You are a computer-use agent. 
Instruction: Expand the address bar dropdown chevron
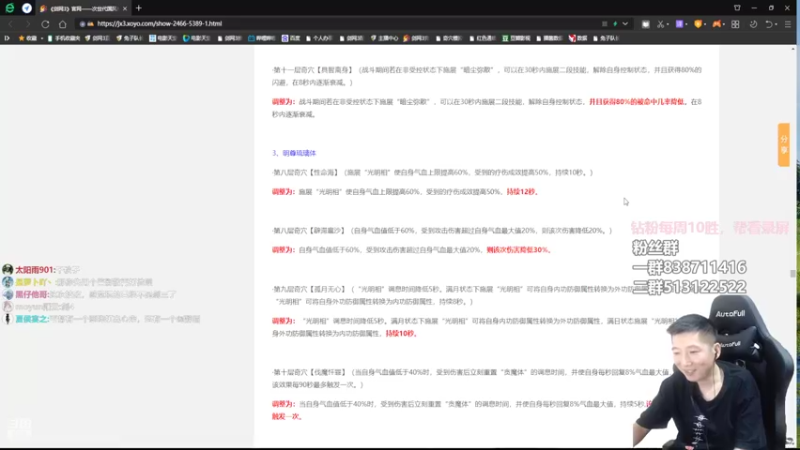tap(625, 23)
